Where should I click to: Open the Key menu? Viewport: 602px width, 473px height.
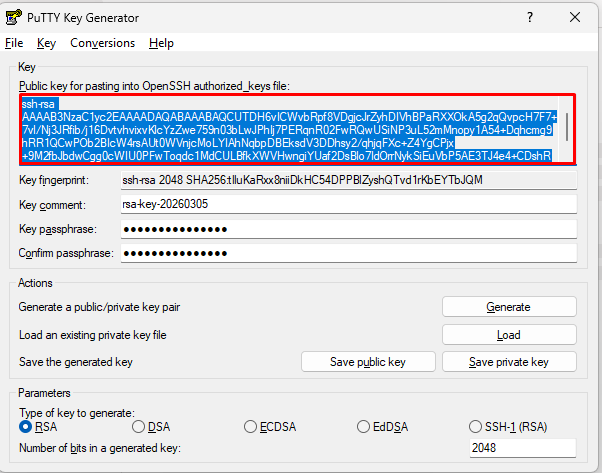coord(46,43)
